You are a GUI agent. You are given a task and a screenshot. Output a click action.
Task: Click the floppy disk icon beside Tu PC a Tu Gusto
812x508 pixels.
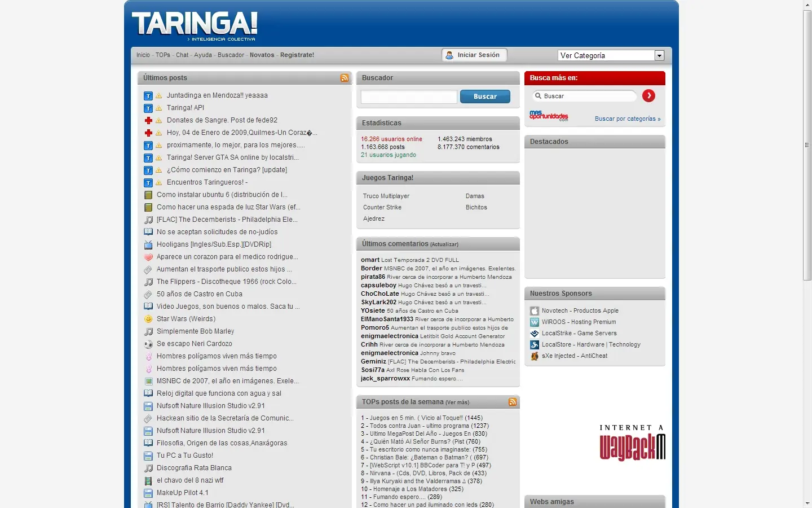[x=148, y=456]
